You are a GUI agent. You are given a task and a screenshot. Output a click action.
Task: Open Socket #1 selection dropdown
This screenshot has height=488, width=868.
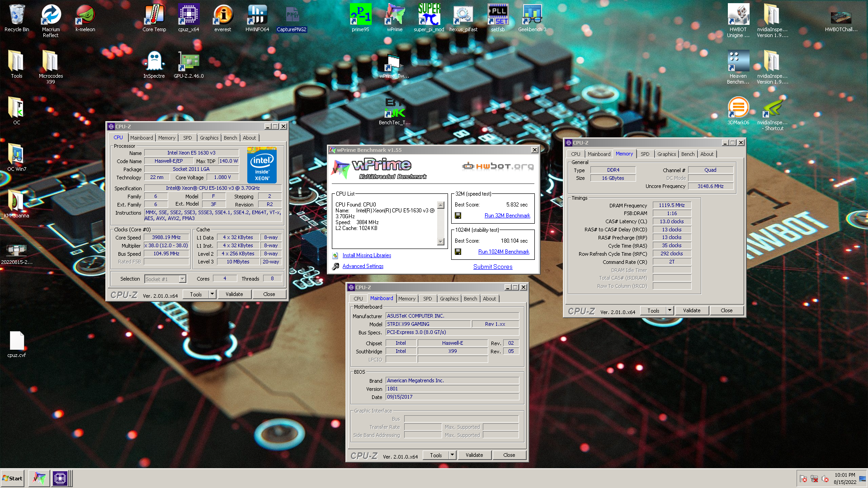coord(165,279)
